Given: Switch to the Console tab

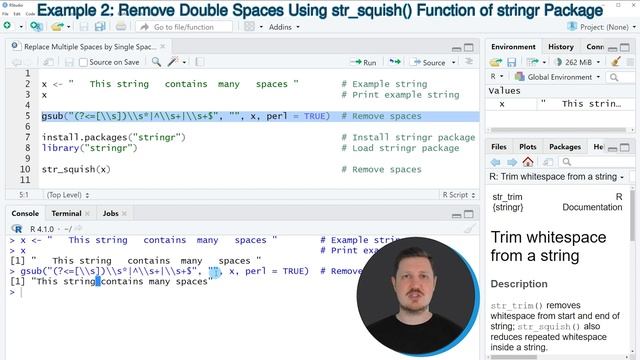Looking at the screenshot, I should pos(25,213).
